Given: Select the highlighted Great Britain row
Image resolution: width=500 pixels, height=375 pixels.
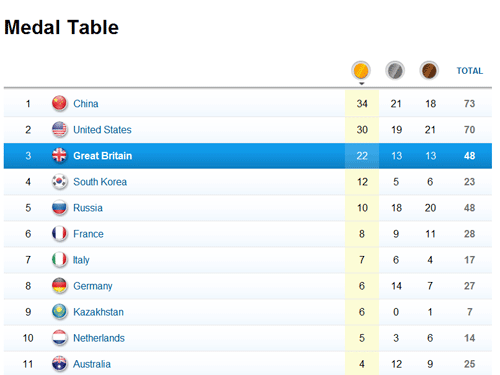Looking at the screenshot, I should 248,156.
